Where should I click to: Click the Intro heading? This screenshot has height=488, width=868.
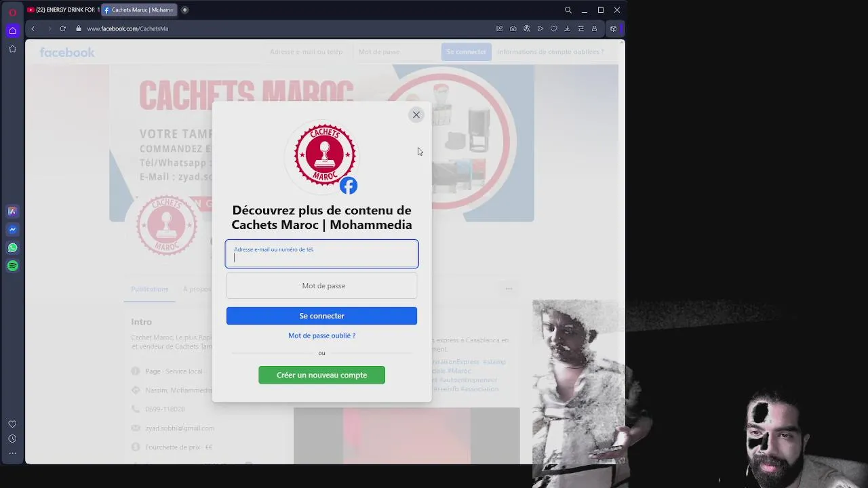(142, 322)
